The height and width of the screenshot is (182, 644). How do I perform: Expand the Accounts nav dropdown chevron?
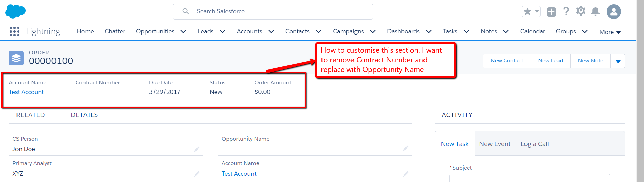[x=271, y=31]
